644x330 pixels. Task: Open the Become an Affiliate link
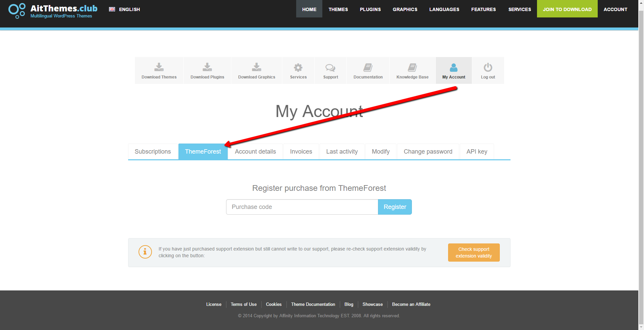pyautogui.click(x=411, y=304)
